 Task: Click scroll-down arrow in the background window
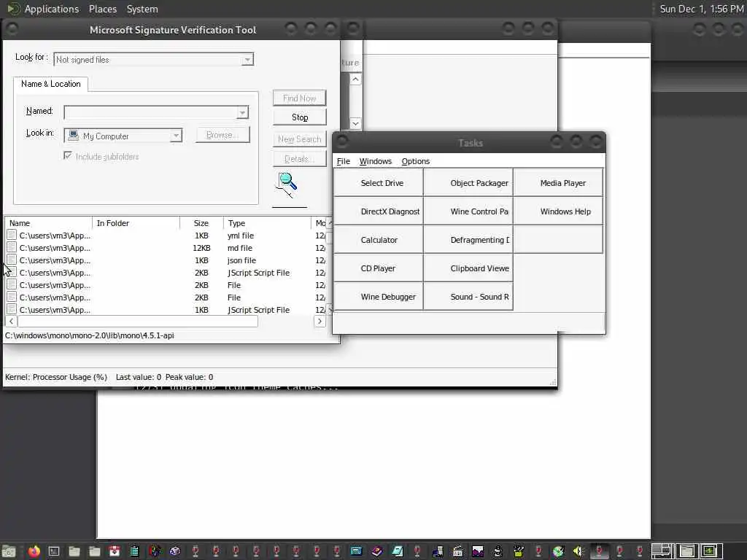point(355,123)
